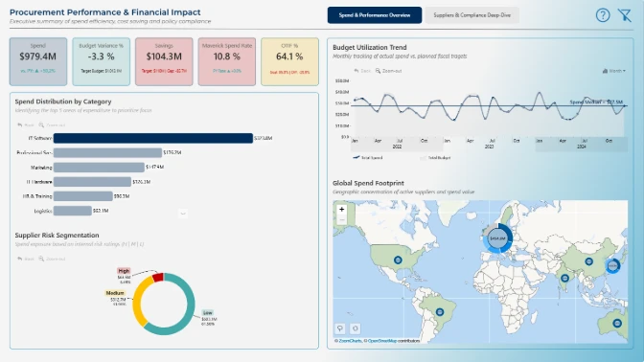644x362 pixels.
Task: Click Zoom-out in Budget Utilization Trend chart
Action: tap(388, 71)
